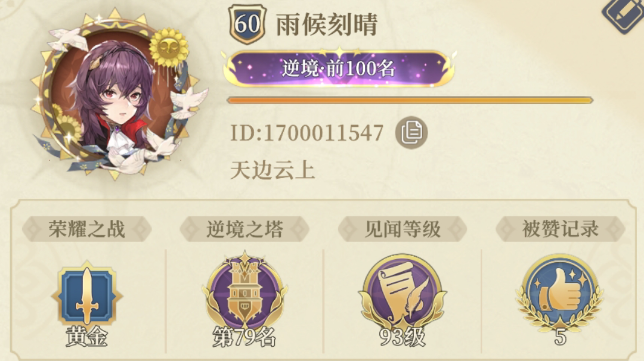Click the level 60 shield badge
Image resolution: width=644 pixels, height=361 pixels.
(247, 24)
